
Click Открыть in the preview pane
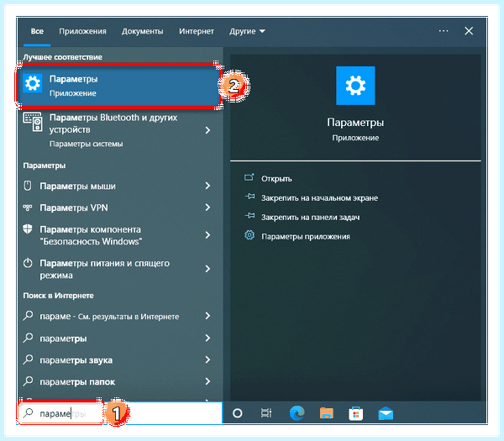[x=276, y=179]
